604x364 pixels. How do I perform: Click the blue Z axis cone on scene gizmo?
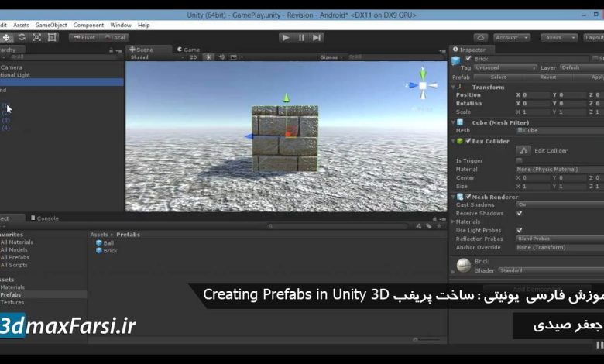pyautogui.click(x=412, y=85)
